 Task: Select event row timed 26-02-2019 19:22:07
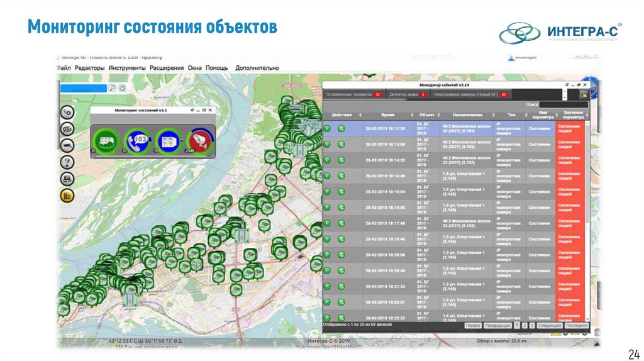pyautogui.click(x=454, y=303)
